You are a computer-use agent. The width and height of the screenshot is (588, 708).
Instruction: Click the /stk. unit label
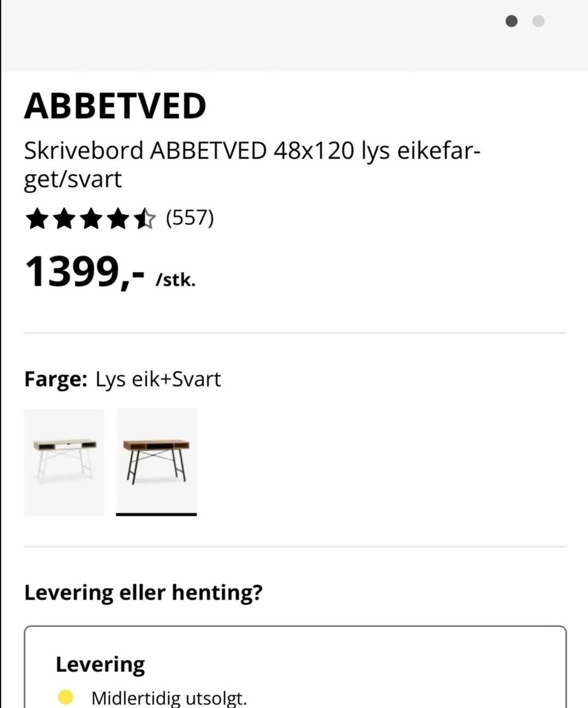(176, 281)
